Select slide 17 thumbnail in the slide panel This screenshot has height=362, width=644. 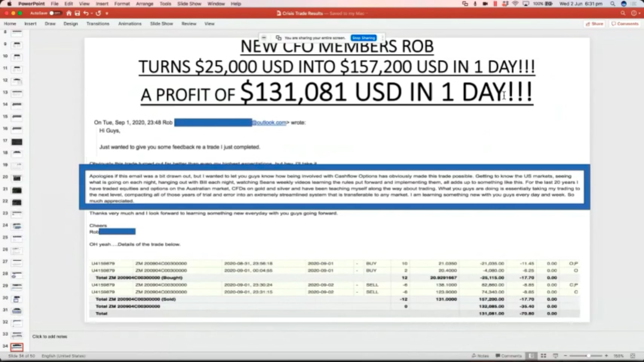(17, 142)
